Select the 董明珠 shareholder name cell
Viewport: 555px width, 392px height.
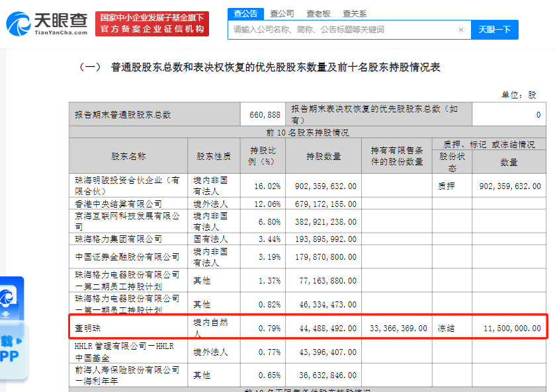click(x=128, y=328)
